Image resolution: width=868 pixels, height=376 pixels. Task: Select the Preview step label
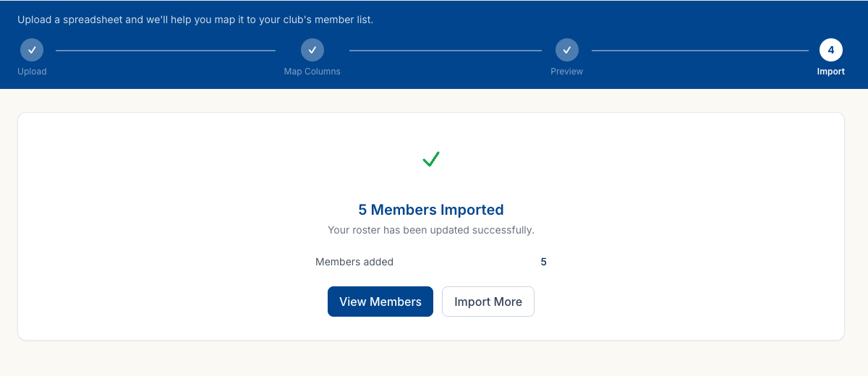566,72
